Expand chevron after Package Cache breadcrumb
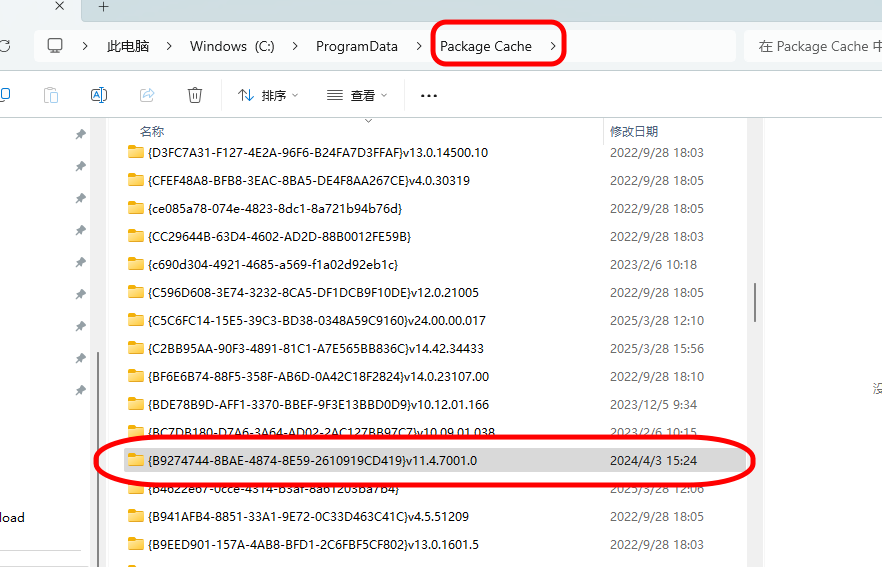The image size is (882, 567). coord(553,46)
